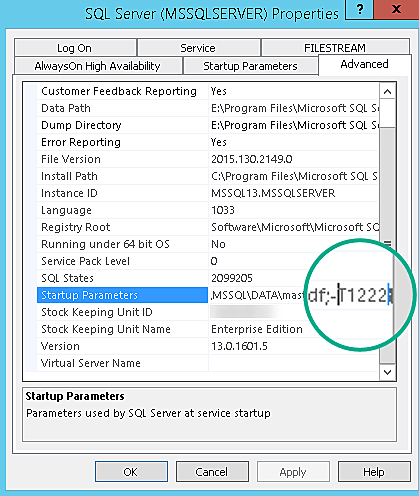Select the FILESTREAM tab
Image resolution: width=419 pixels, height=496 pixels.
pyautogui.click(x=335, y=48)
